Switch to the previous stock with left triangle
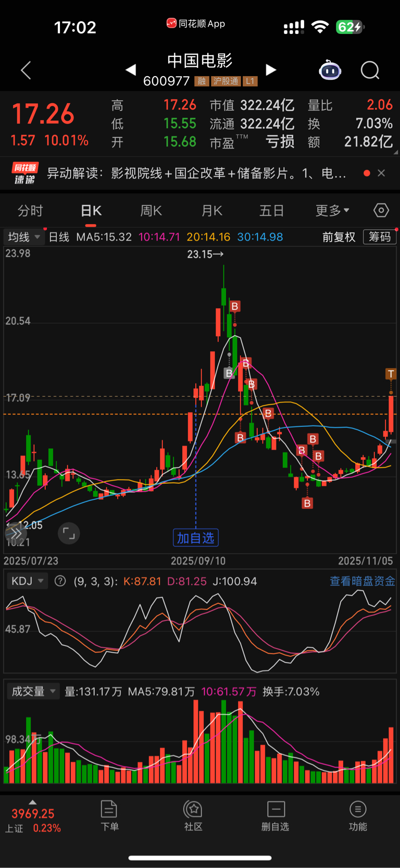 [131, 69]
